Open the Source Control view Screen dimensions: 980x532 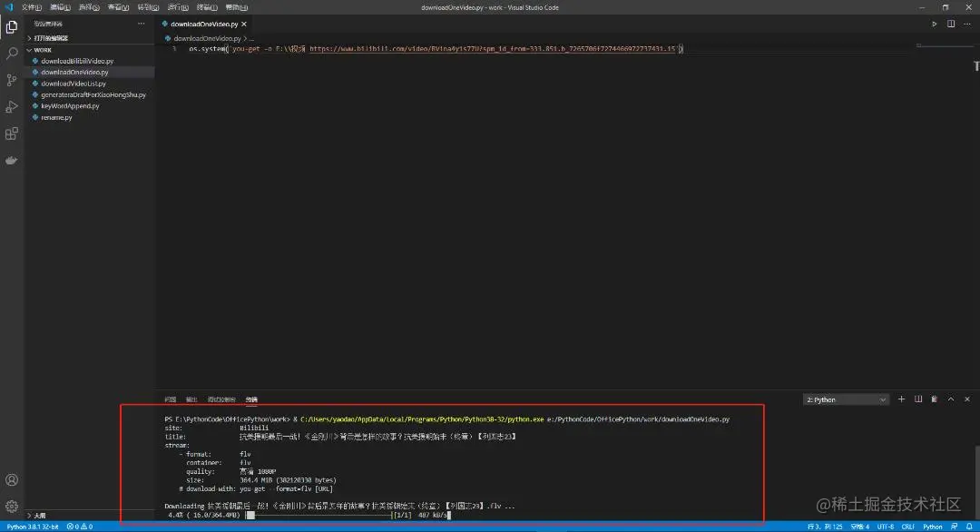pos(12,80)
